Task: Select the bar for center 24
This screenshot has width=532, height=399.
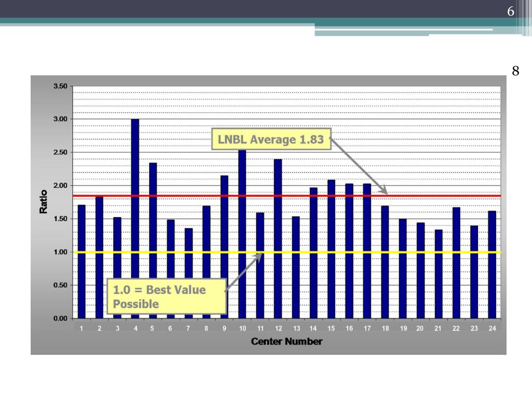Action: point(492,264)
